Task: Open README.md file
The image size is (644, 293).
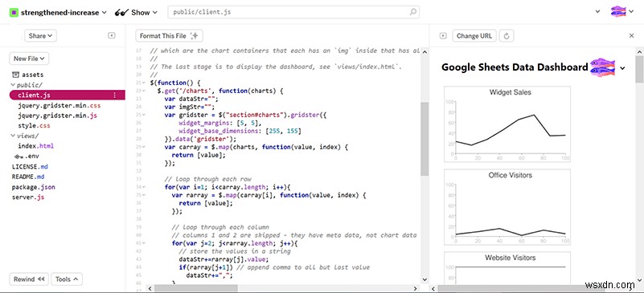Action: coord(28,177)
